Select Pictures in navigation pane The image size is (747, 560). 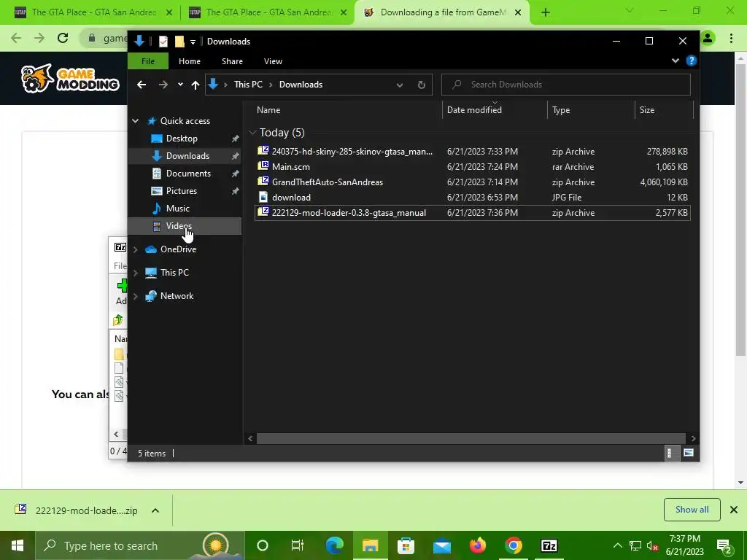tap(181, 191)
